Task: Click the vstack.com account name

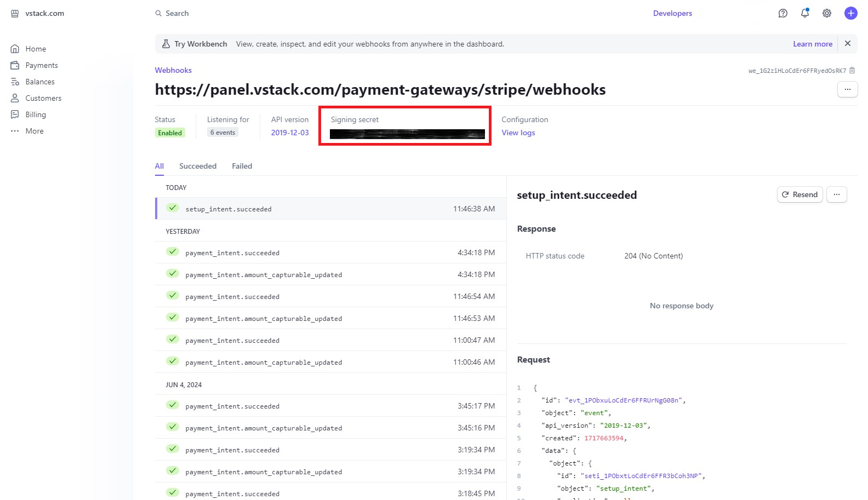Action: tap(44, 13)
